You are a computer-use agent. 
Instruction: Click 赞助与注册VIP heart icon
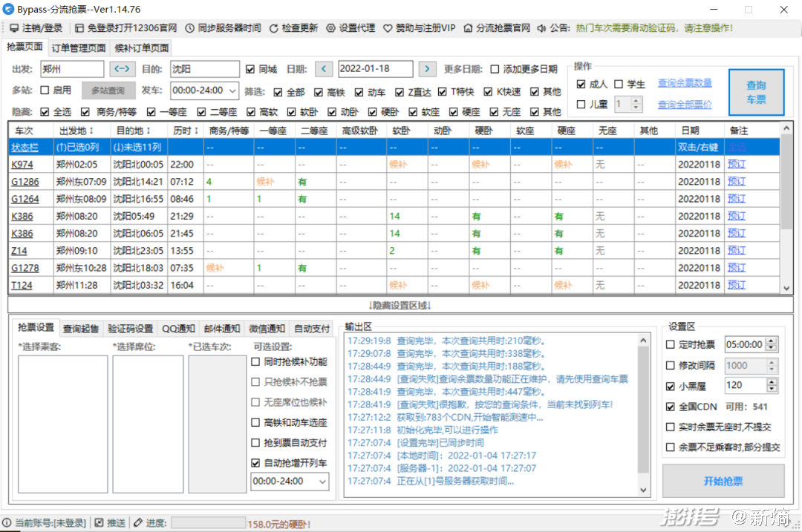[x=388, y=28]
